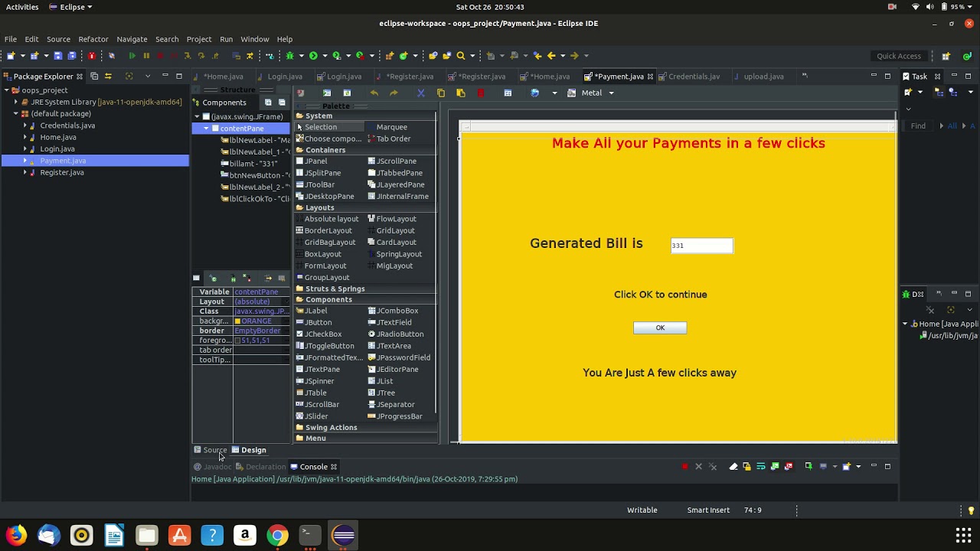Open Register.java in Package Explorer
This screenshot has height=551, width=980.
61,172
